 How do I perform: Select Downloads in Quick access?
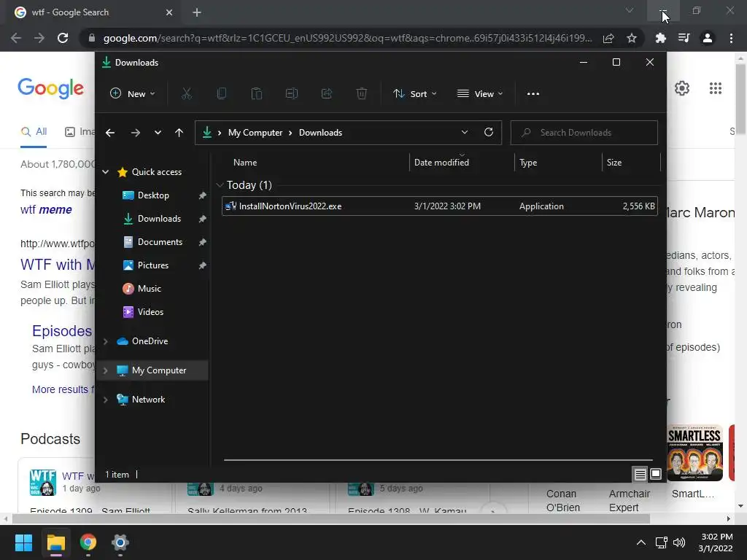pos(159,219)
